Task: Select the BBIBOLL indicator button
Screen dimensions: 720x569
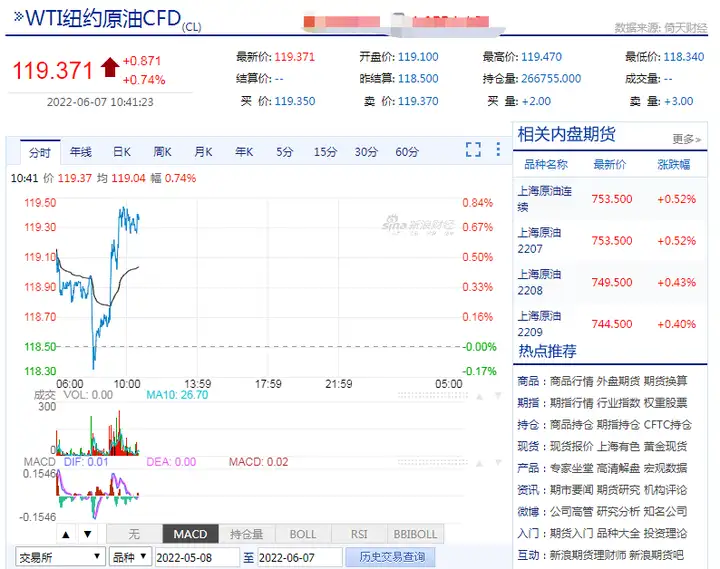Action: click(416, 534)
